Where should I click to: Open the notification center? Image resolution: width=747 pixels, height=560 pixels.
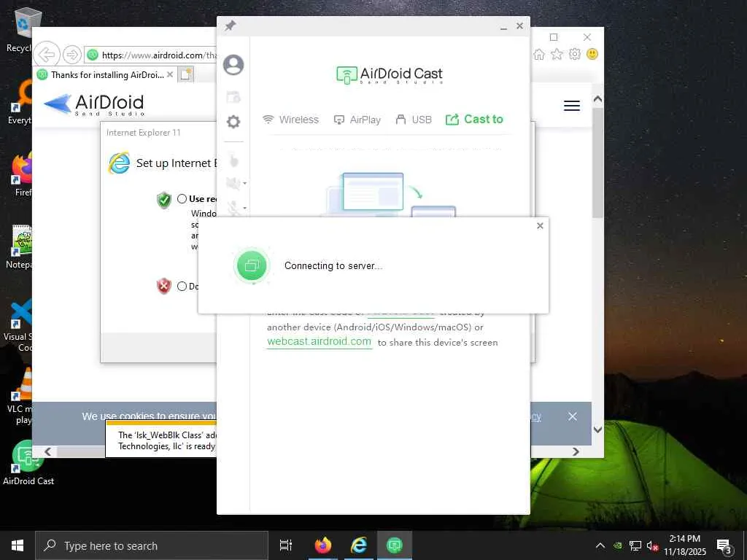[724, 546]
